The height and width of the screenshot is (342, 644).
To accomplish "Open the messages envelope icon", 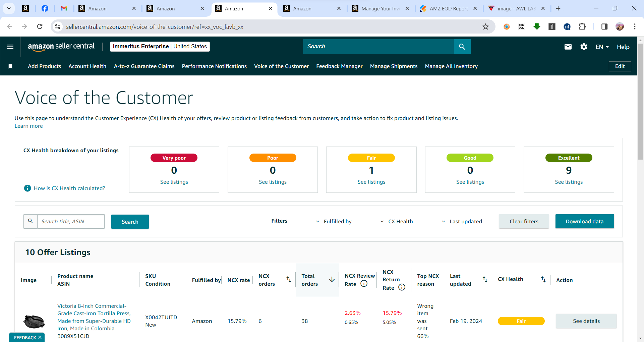I will point(568,47).
